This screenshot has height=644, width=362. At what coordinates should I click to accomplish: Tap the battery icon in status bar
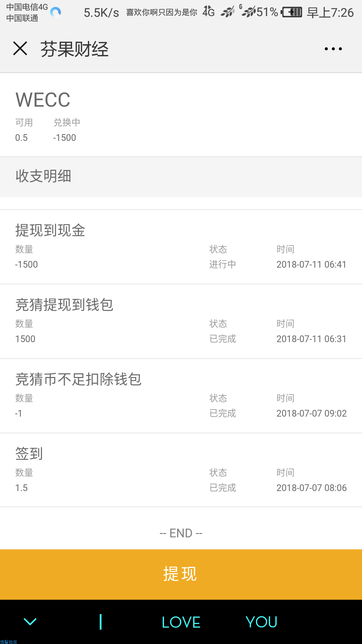click(x=291, y=12)
